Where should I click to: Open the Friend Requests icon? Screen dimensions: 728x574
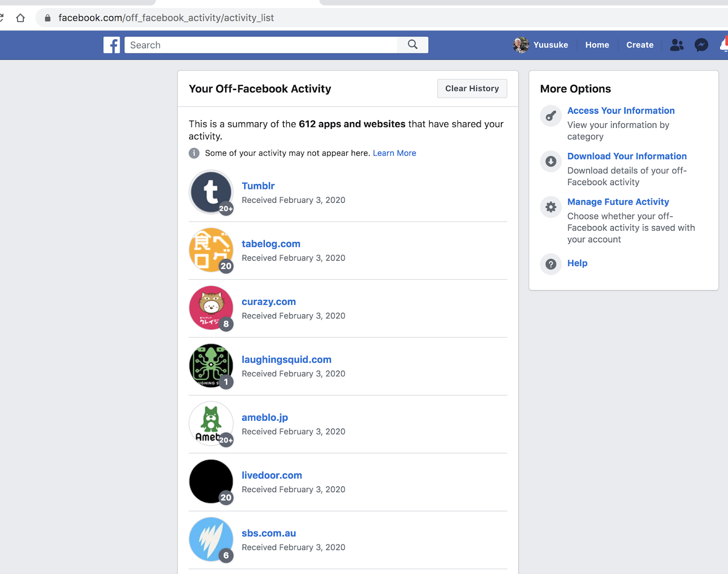pyautogui.click(x=677, y=45)
